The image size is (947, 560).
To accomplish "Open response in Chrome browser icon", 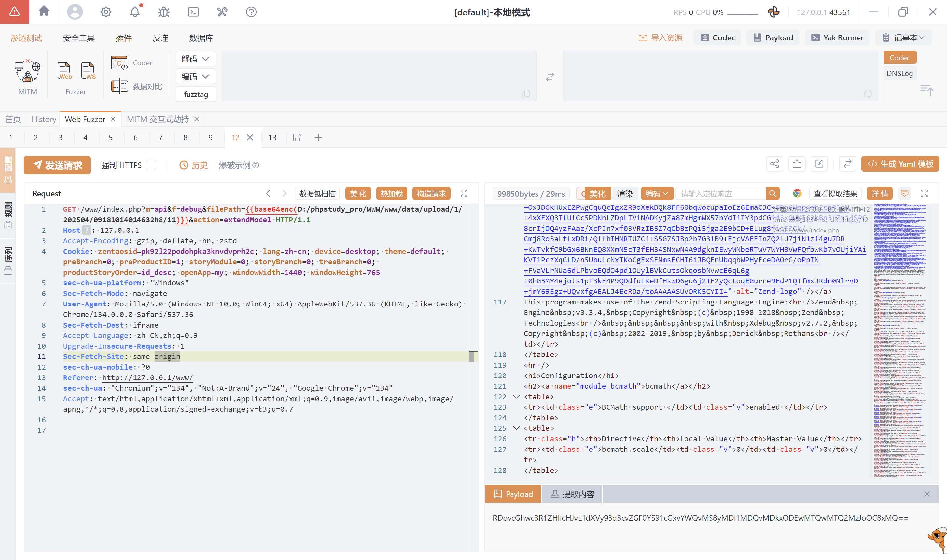I will point(797,194).
